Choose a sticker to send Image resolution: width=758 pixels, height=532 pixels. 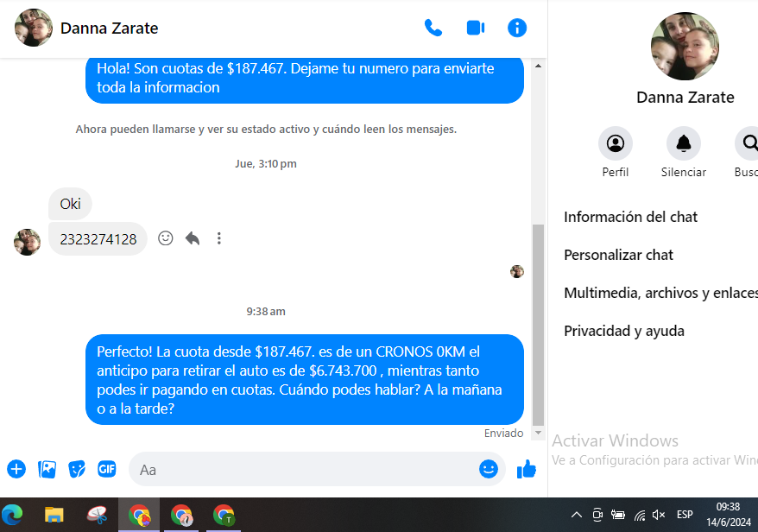point(77,469)
